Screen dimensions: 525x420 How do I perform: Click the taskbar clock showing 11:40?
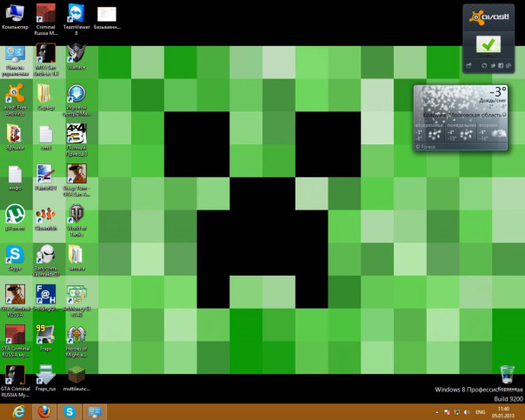pos(506,410)
